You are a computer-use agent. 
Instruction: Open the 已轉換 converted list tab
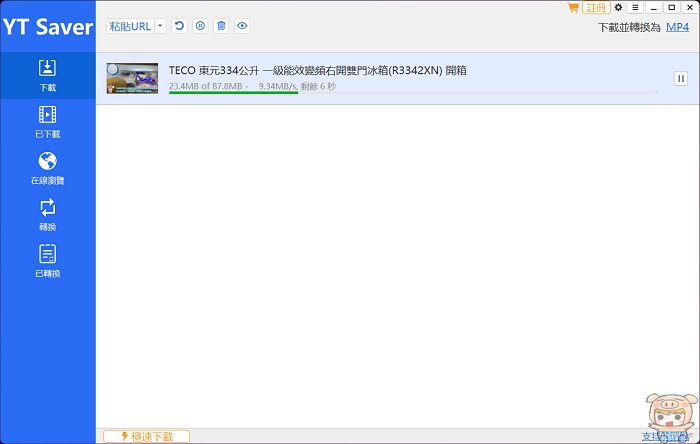pyautogui.click(x=48, y=261)
